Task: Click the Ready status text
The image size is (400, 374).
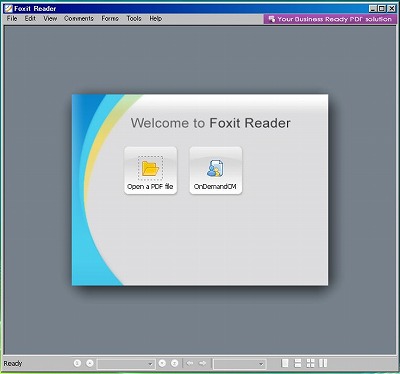Action: [x=13, y=363]
